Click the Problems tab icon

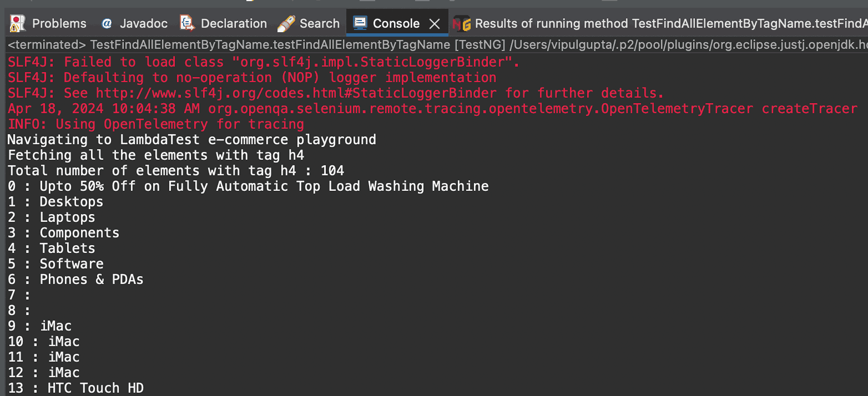[18, 23]
